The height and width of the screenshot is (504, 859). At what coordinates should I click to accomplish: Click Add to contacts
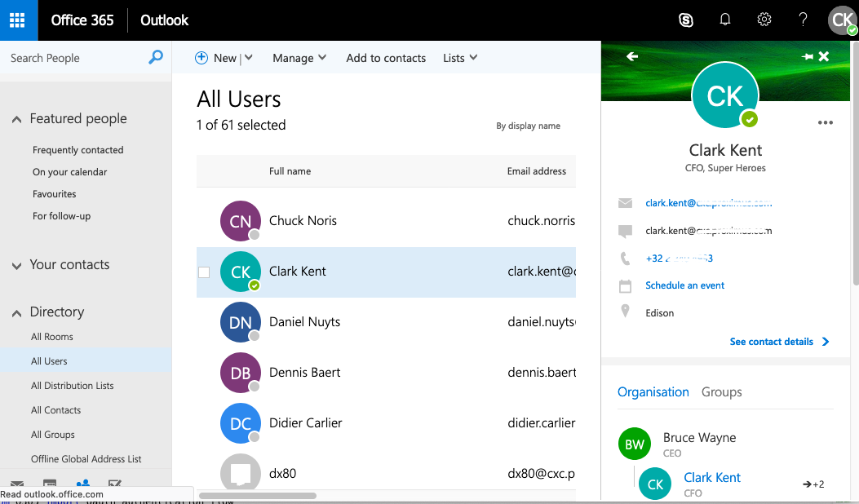tap(386, 58)
